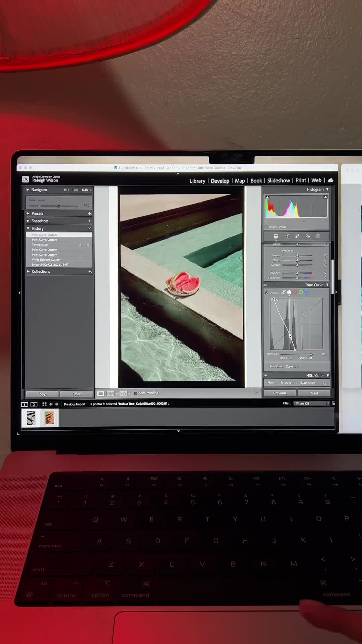Toggle shadow clipping indicator in histogram
The image size is (362, 644).
pyautogui.click(x=267, y=198)
